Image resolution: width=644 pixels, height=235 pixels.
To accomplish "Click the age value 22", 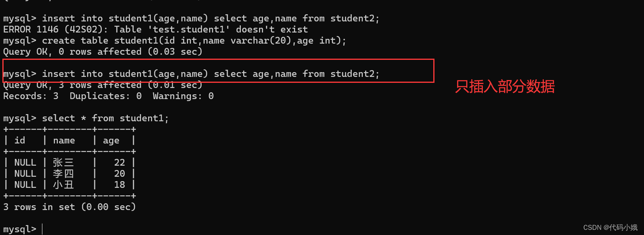I will point(119,162).
